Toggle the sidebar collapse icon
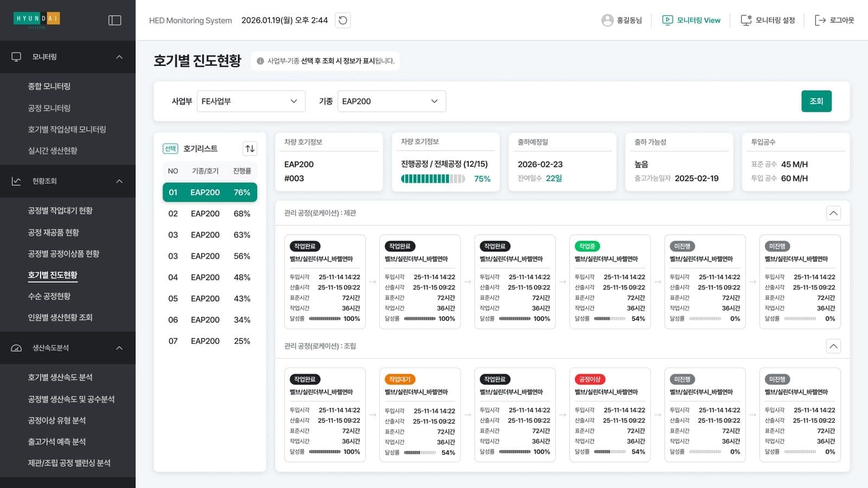868x488 pixels. point(114,20)
